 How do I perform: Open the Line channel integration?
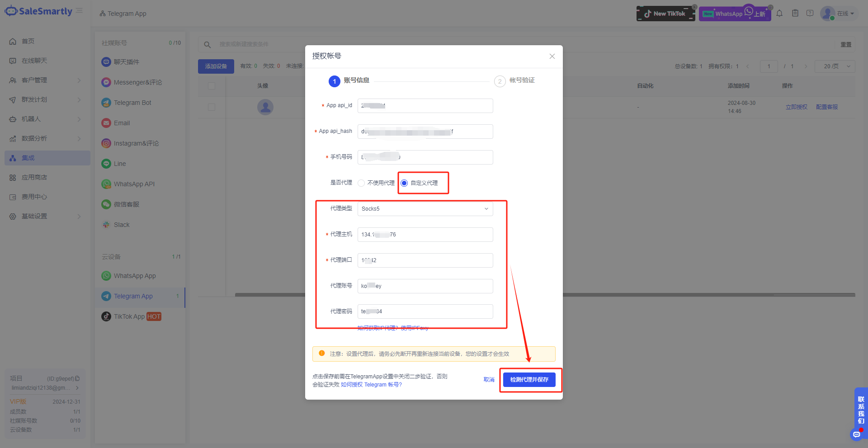pyautogui.click(x=119, y=163)
